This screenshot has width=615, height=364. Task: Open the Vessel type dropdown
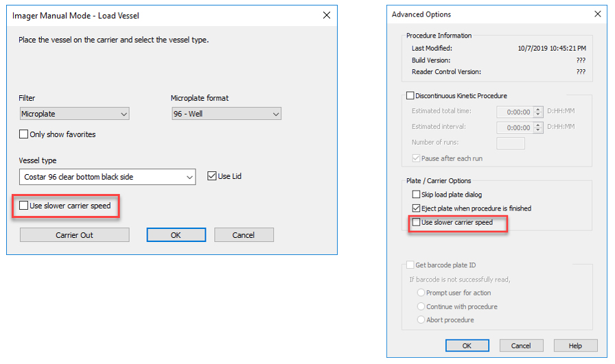tap(107, 177)
